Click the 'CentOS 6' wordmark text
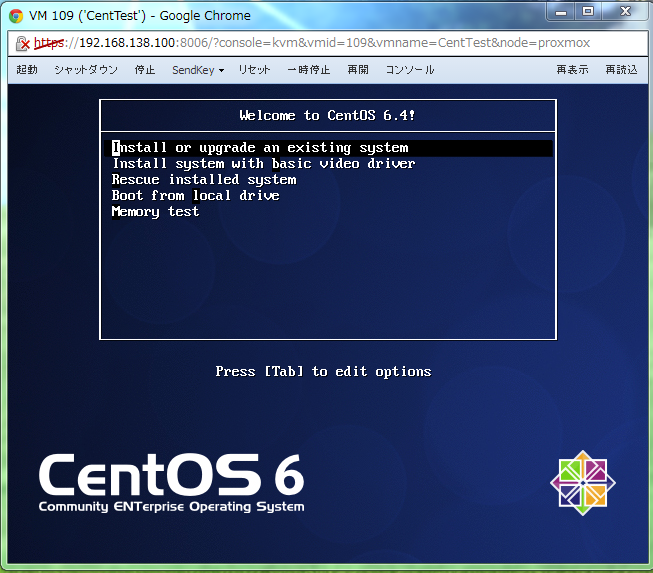Viewport: 653px width, 573px height. tap(172, 475)
